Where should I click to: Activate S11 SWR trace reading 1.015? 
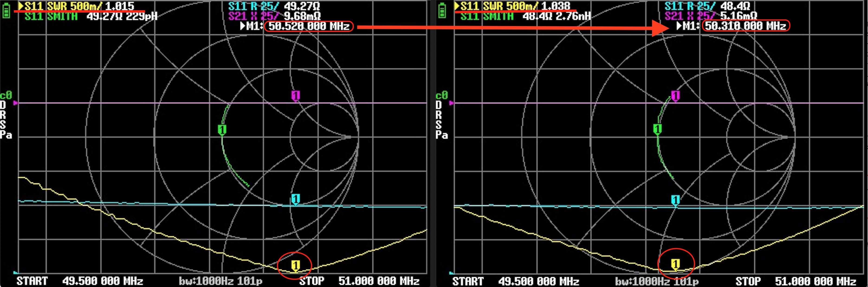(77, 6)
